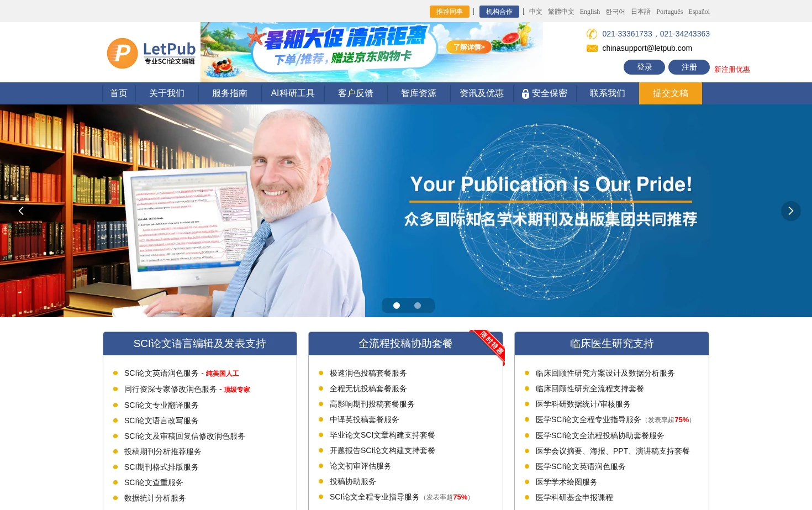Open 医学SCI论文全程专业指导服务 link
Viewport: 812px width, 510px height.
click(588, 420)
